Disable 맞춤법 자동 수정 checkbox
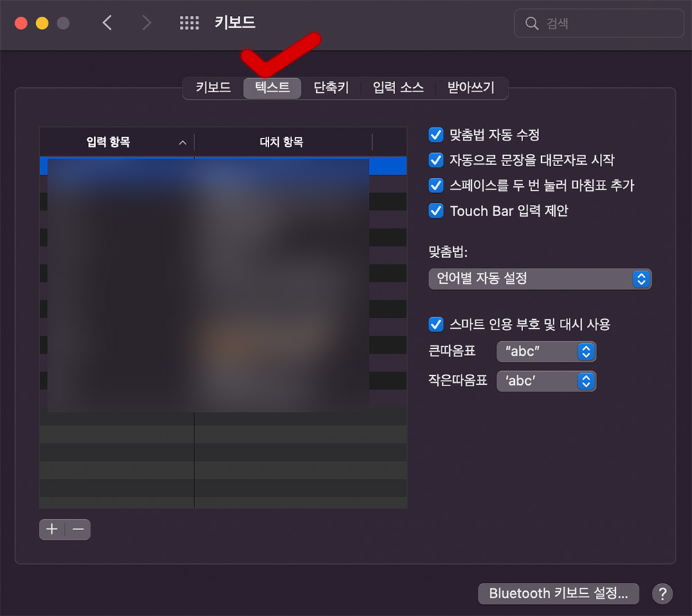 click(x=435, y=134)
